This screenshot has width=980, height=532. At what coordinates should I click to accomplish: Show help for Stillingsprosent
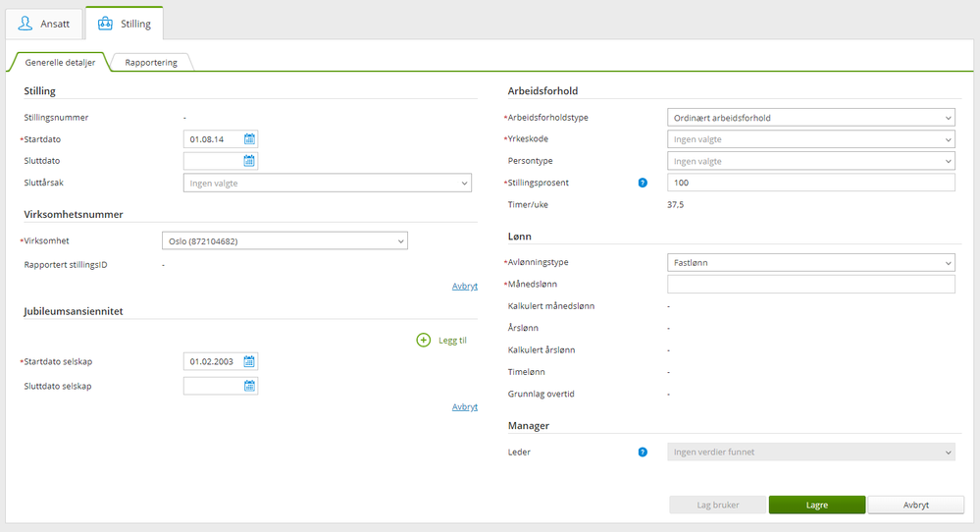pos(643,183)
